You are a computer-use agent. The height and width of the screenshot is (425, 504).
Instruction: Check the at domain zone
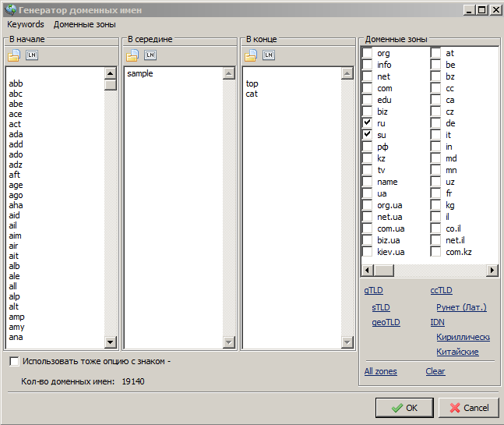[x=435, y=53]
